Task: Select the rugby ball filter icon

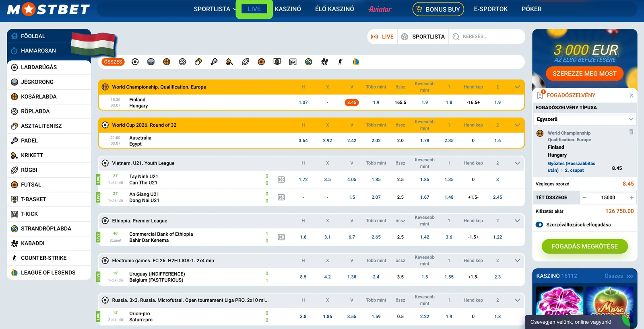Action: [x=246, y=62]
